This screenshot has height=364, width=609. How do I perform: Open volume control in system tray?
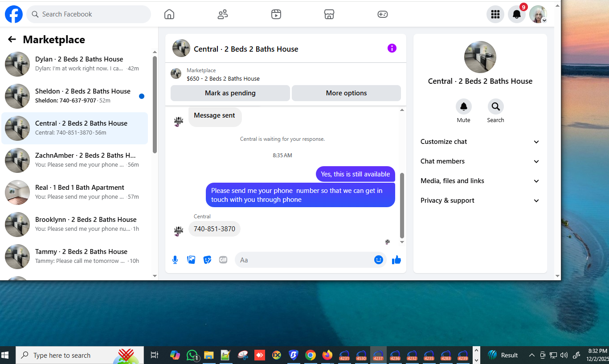point(564,355)
